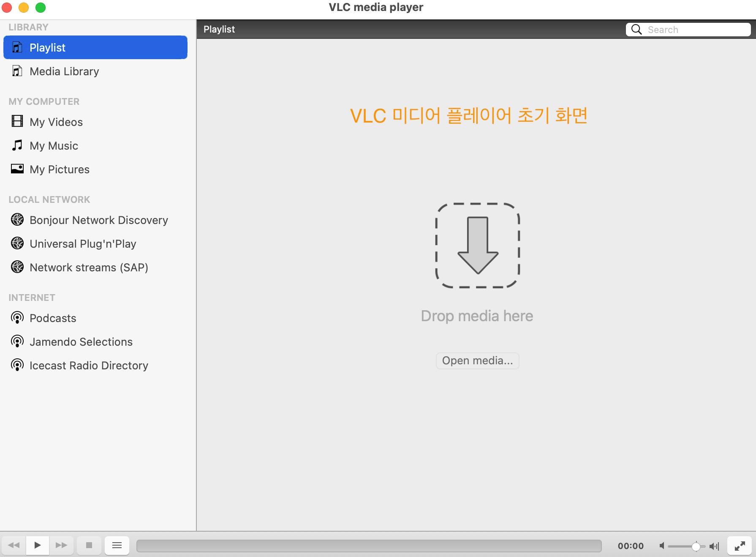Image resolution: width=756 pixels, height=557 pixels.
Task: Select Playlist in the library sidebar
Action: (95, 47)
